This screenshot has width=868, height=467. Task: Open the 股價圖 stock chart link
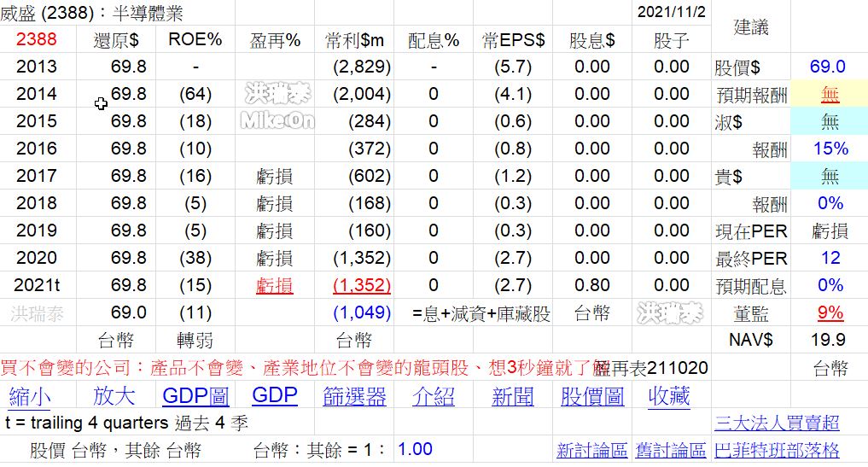click(x=592, y=396)
